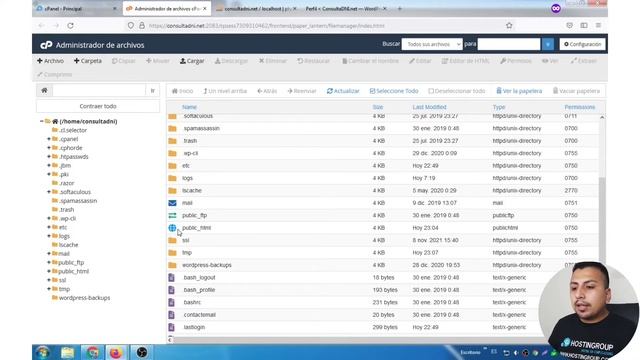Sort file list by Size column
640x360 pixels.
point(378,107)
